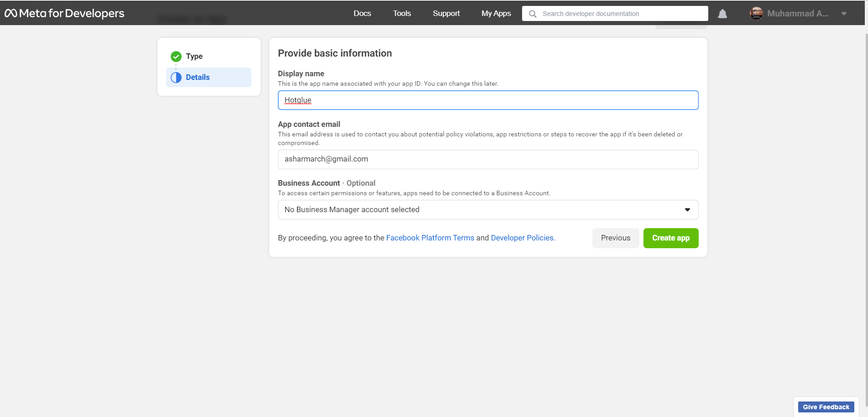Select the Details step
The height and width of the screenshot is (417, 868).
pyautogui.click(x=209, y=78)
